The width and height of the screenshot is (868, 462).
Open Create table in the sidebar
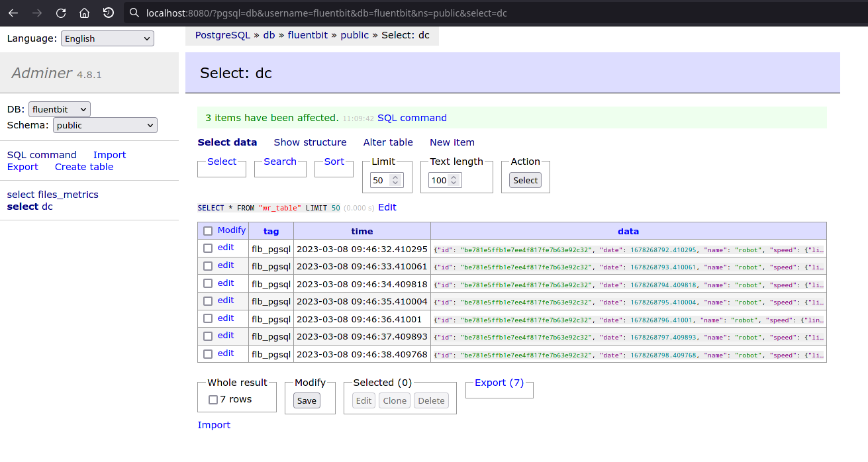tap(84, 167)
